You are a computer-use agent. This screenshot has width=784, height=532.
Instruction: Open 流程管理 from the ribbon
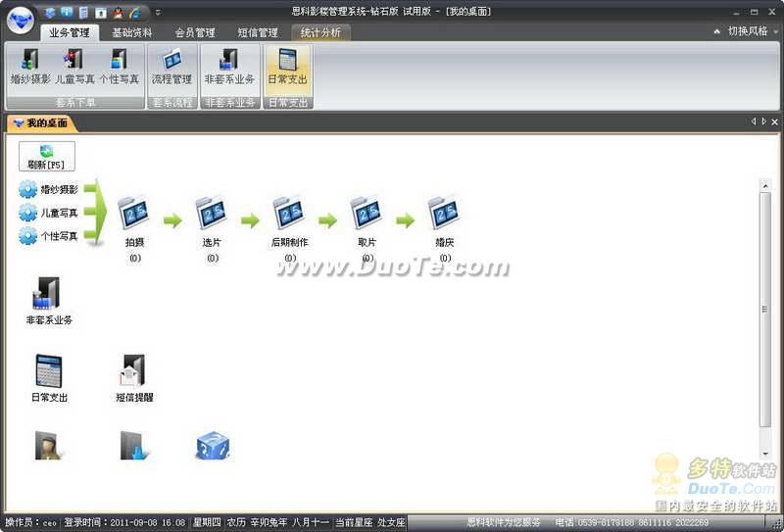click(171, 65)
